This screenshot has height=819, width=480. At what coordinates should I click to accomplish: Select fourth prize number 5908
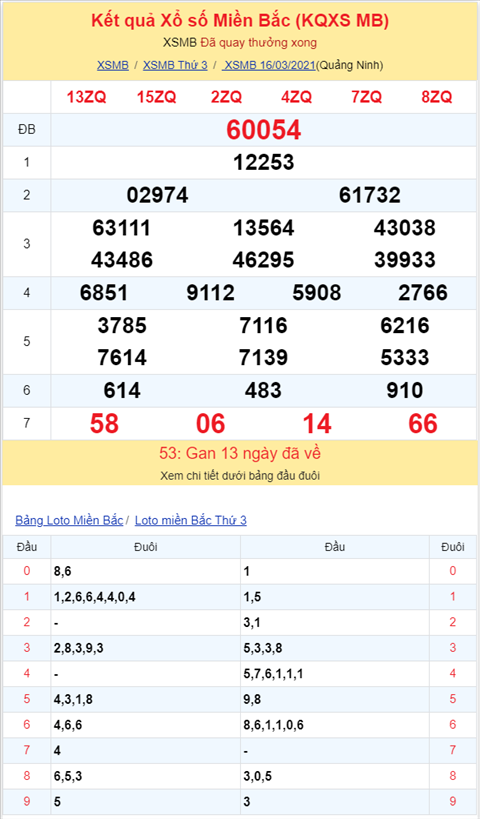317,292
